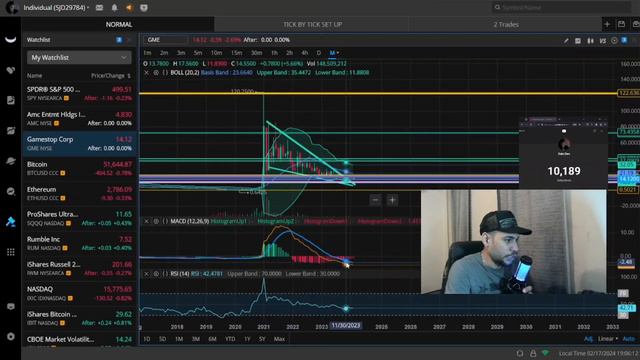Open the settings gear in the sidebar
Image resolution: width=640 pixels, height=360 pixels.
click(x=11, y=337)
